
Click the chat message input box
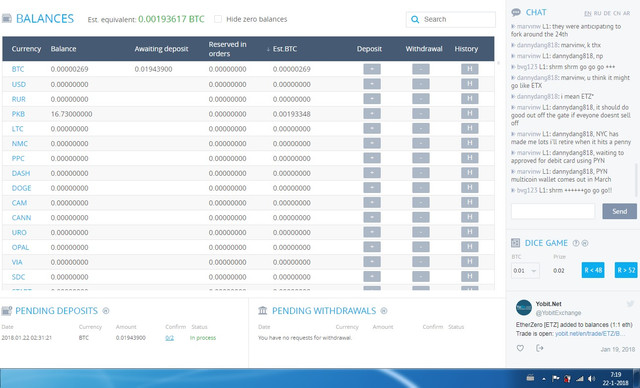click(x=553, y=211)
